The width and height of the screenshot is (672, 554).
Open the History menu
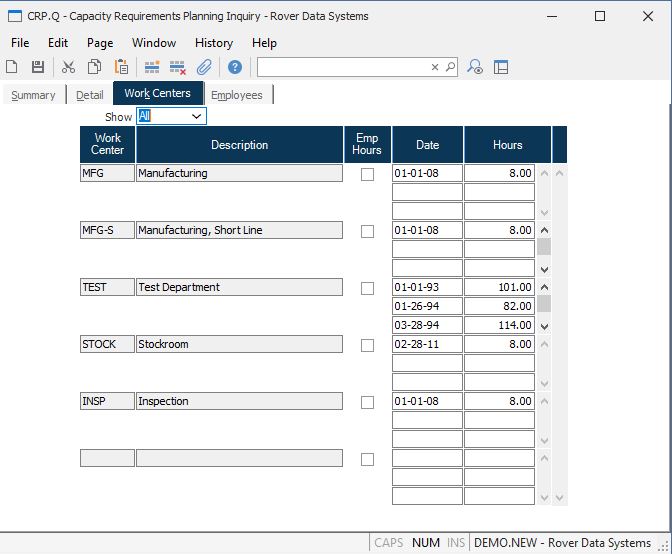(213, 43)
